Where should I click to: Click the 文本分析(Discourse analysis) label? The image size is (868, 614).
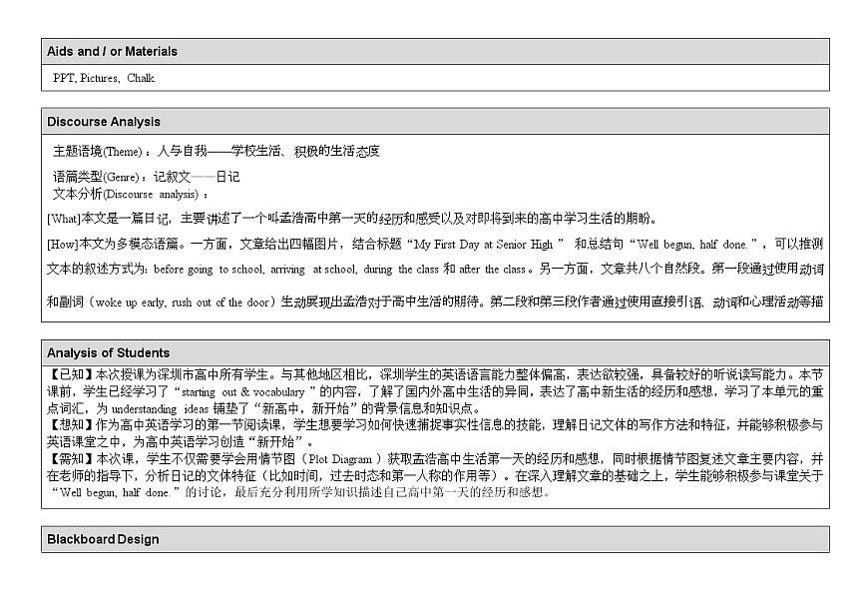click(x=131, y=194)
